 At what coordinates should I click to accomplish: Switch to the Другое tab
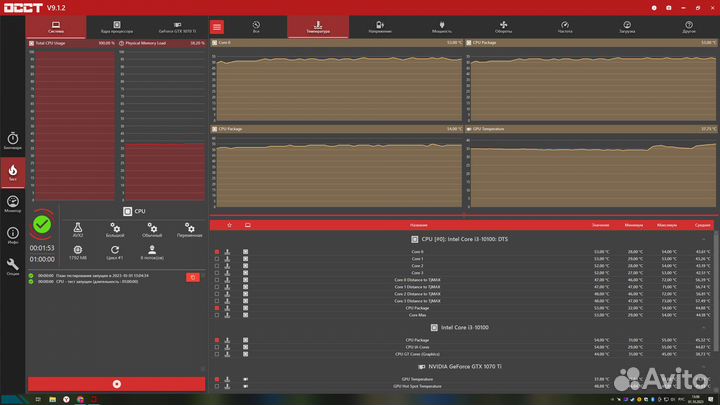[689, 27]
